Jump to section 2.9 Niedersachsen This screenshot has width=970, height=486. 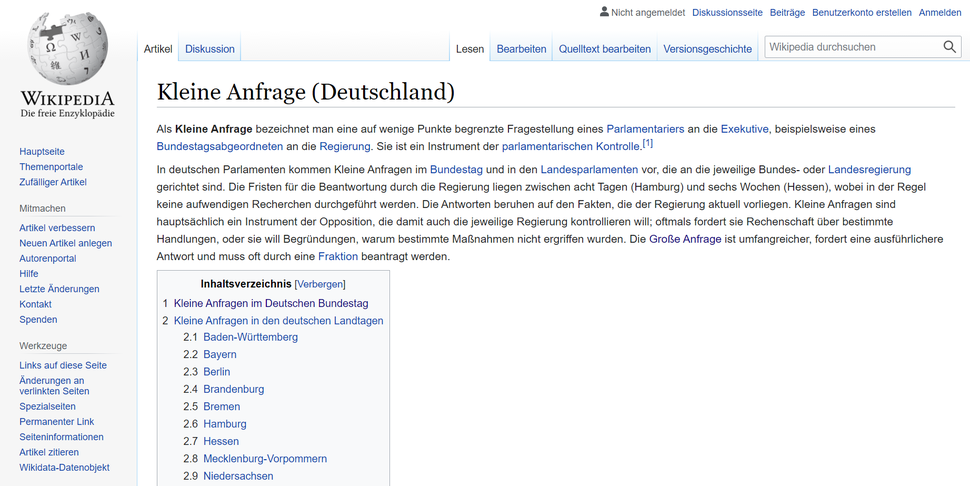(238, 475)
